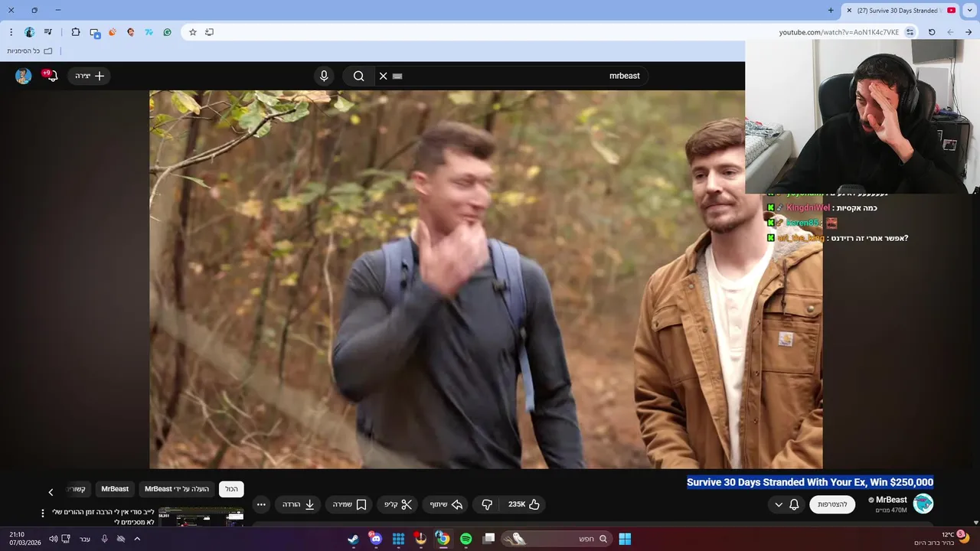Dislike the video
Screen dimensions: 980x551
pos(487,504)
